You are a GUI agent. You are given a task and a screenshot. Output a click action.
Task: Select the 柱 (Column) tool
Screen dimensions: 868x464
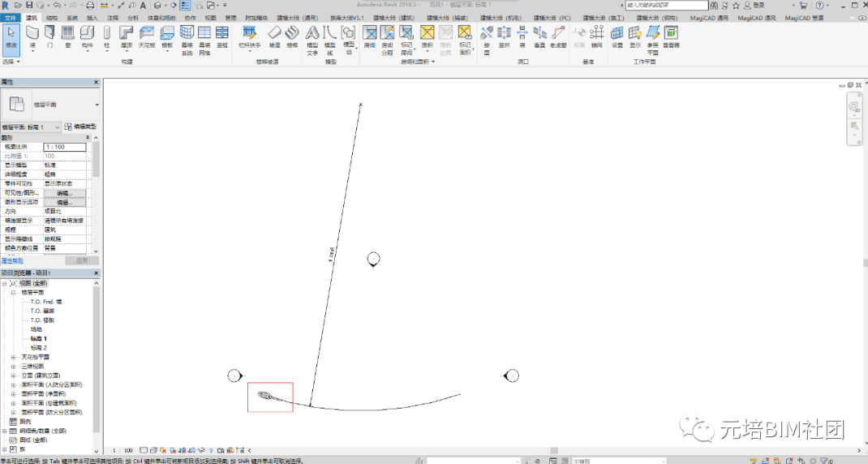107,37
